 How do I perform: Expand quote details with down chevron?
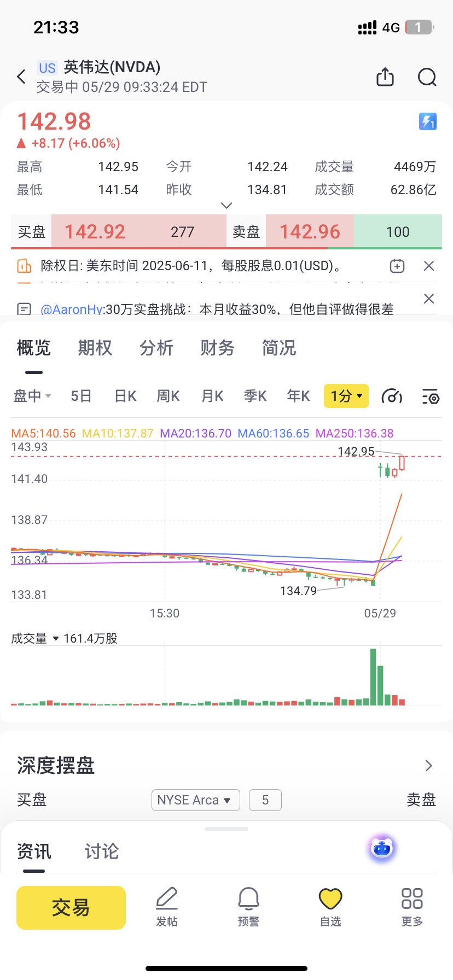pyautogui.click(x=226, y=206)
